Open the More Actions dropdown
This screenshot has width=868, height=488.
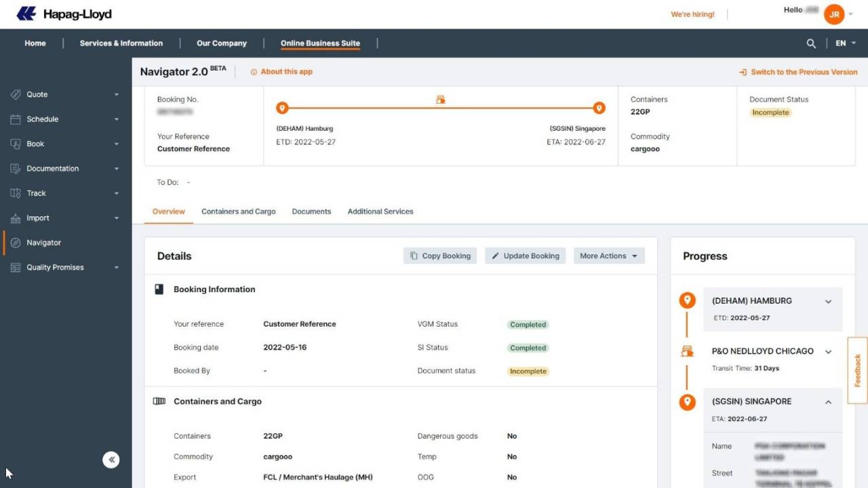(608, 256)
